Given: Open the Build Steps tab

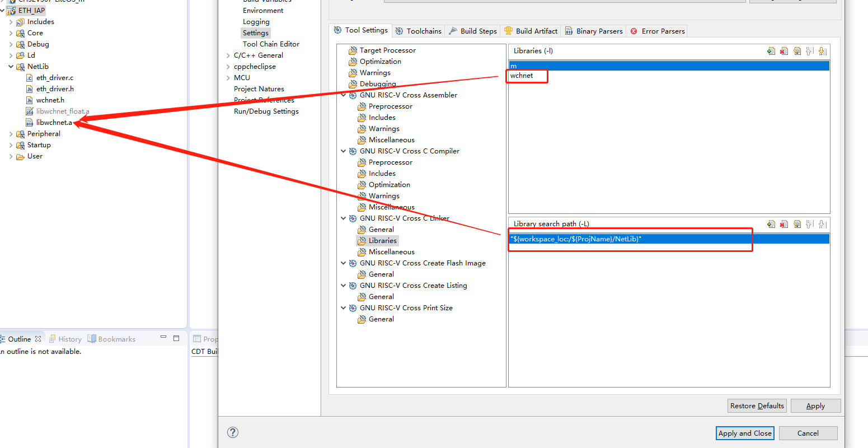Looking at the screenshot, I should click(473, 31).
